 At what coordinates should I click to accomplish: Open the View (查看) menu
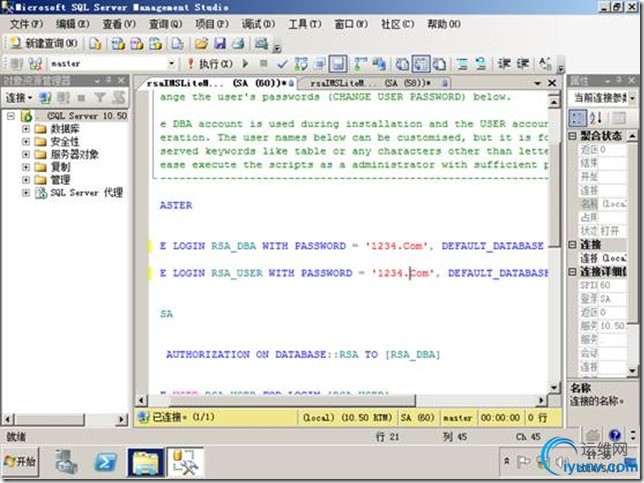coord(119,24)
